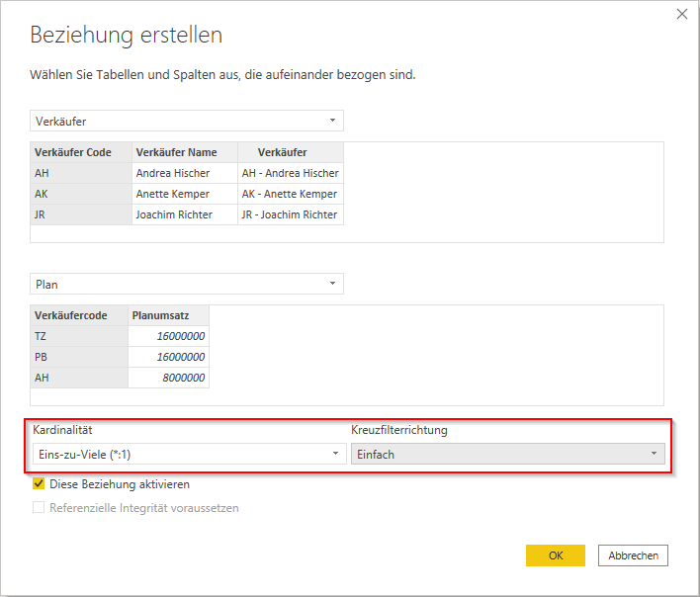Click the AH cell in Verkäufer Code column
700x597 pixels.
point(81,173)
